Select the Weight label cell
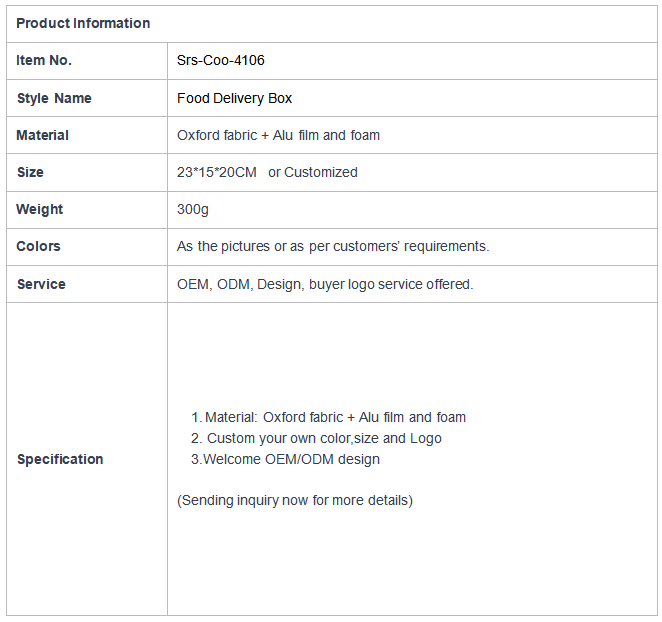The image size is (662, 622). click(x=87, y=210)
